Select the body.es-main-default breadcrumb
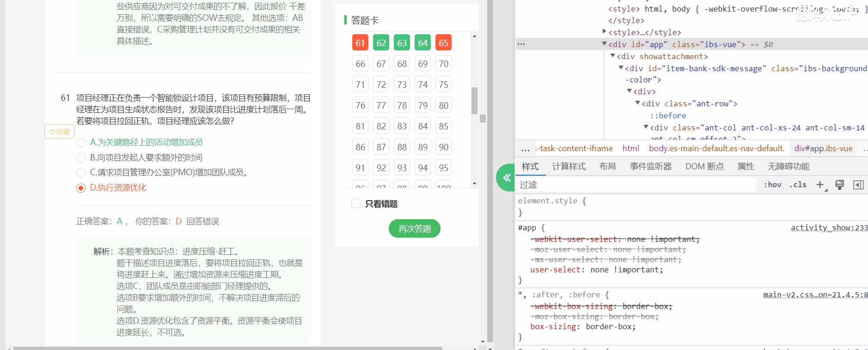The height and width of the screenshot is (350, 868). point(717,148)
